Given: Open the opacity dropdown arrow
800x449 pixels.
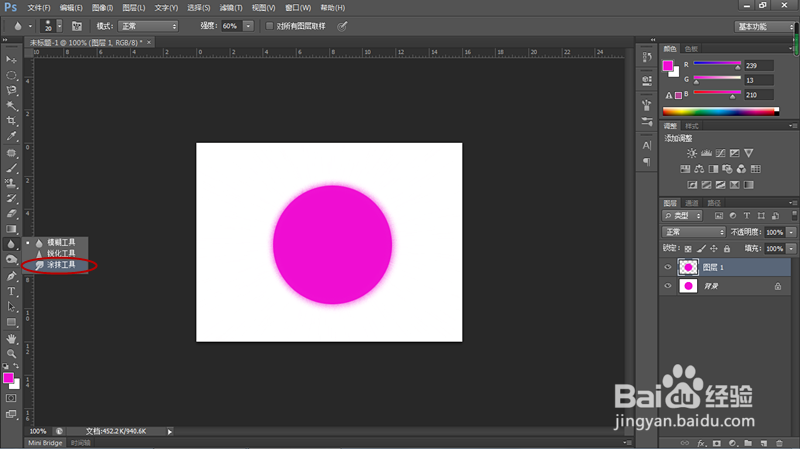Looking at the screenshot, I should [791, 232].
